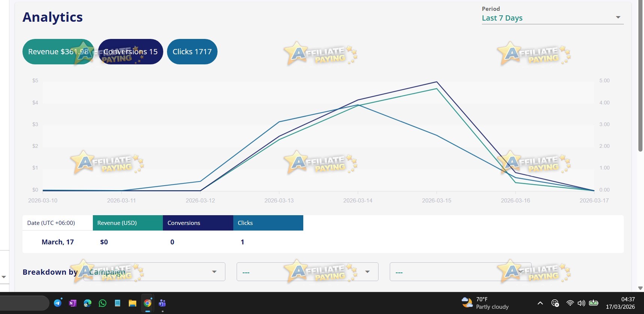This screenshot has width=644, height=314.
Task: Open File Explorer from the taskbar
Action: tap(133, 303)
